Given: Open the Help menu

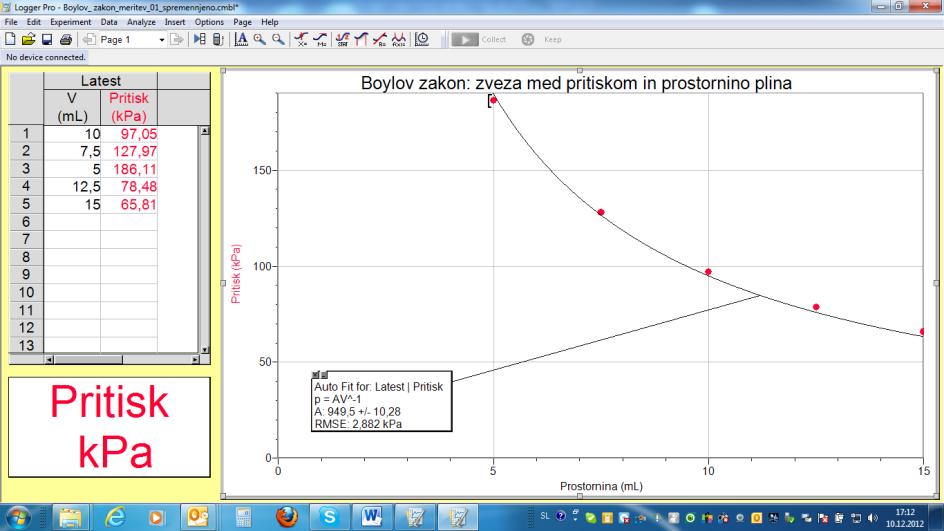Looking at the screenshot, I should [270, 22].
